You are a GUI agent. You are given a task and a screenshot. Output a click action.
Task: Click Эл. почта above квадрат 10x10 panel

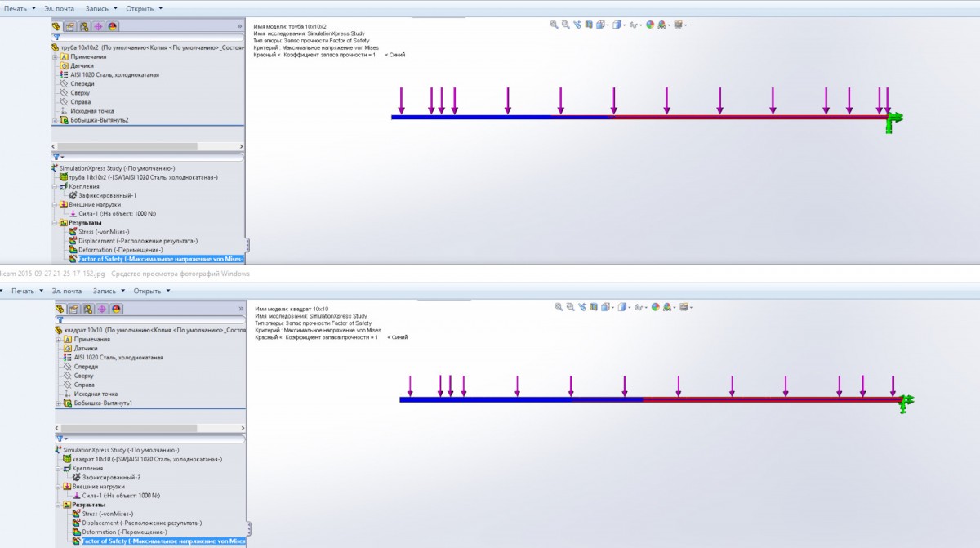pos(66,291)
